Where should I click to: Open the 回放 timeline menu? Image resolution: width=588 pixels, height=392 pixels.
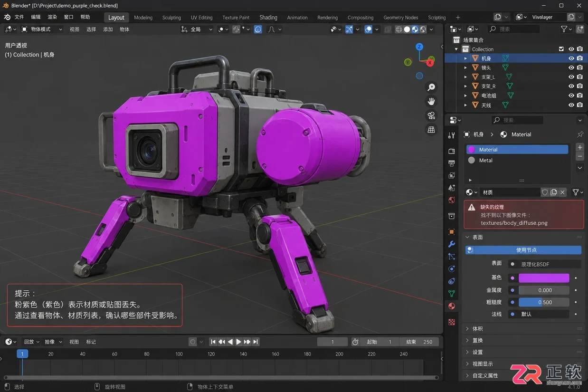pos(31,342)
